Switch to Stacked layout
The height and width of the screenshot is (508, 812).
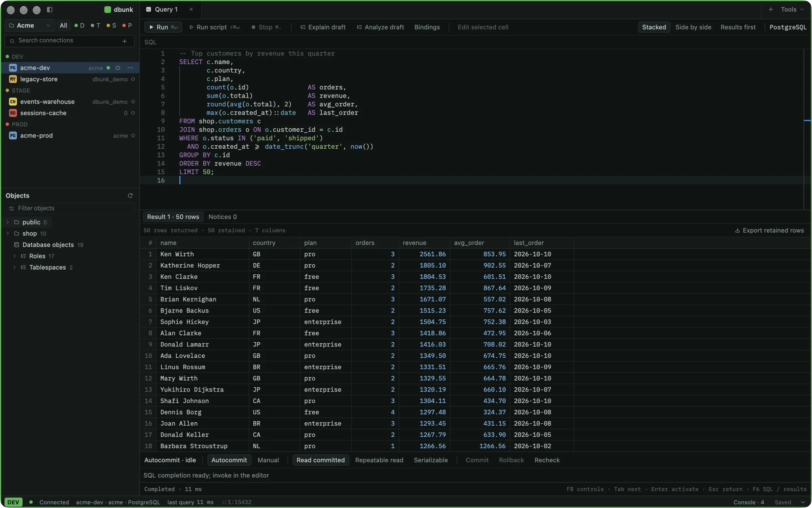(654, 27)
